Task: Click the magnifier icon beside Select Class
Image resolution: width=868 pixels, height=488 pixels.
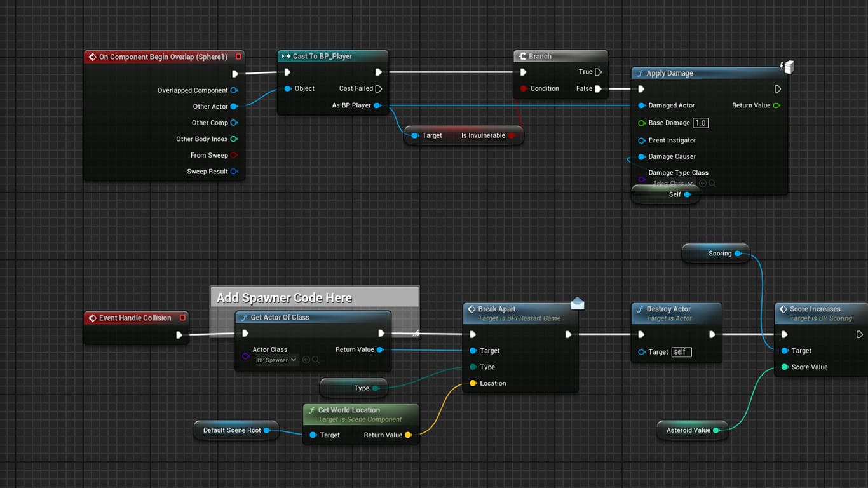Action: 714,183
